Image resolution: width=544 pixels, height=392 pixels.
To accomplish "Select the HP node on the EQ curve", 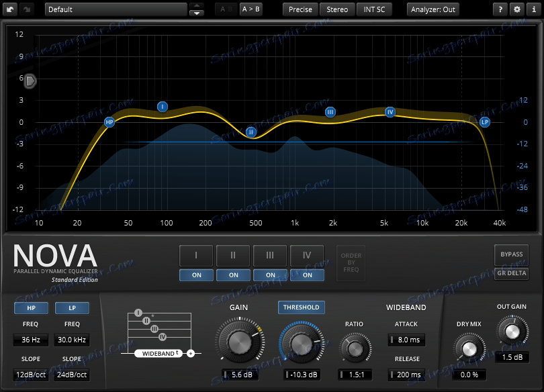I will (x=109, y=122).
